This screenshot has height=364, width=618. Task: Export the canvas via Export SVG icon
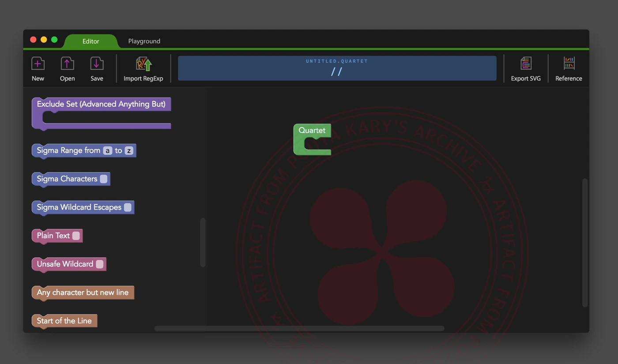525,64
